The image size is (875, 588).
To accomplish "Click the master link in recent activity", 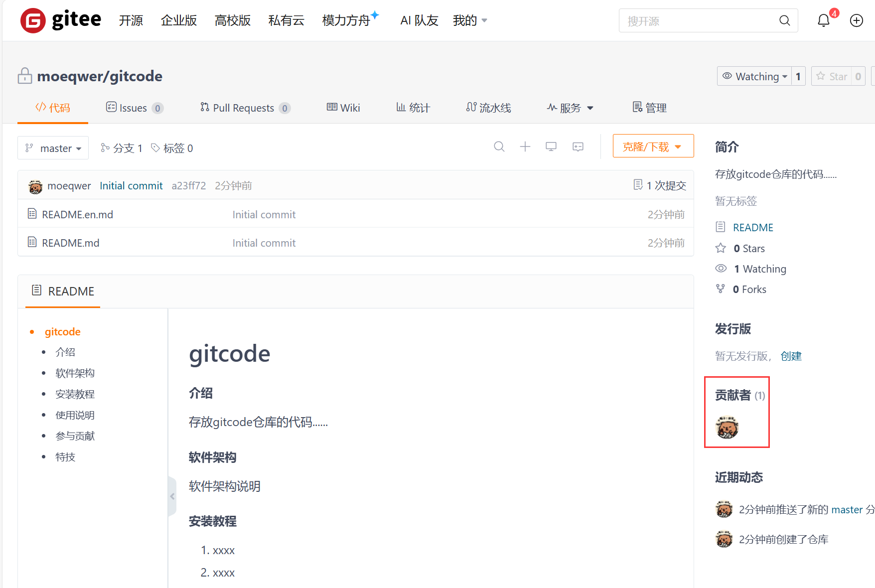I will 847,509.
